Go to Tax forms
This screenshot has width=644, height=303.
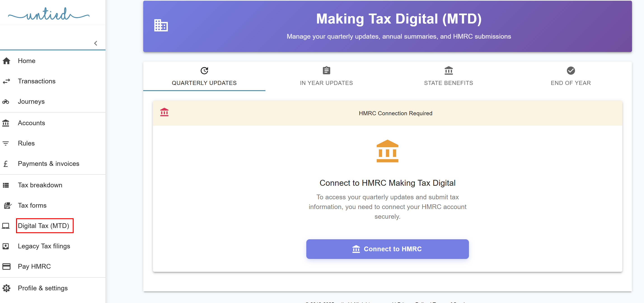(x=53, y=205)
